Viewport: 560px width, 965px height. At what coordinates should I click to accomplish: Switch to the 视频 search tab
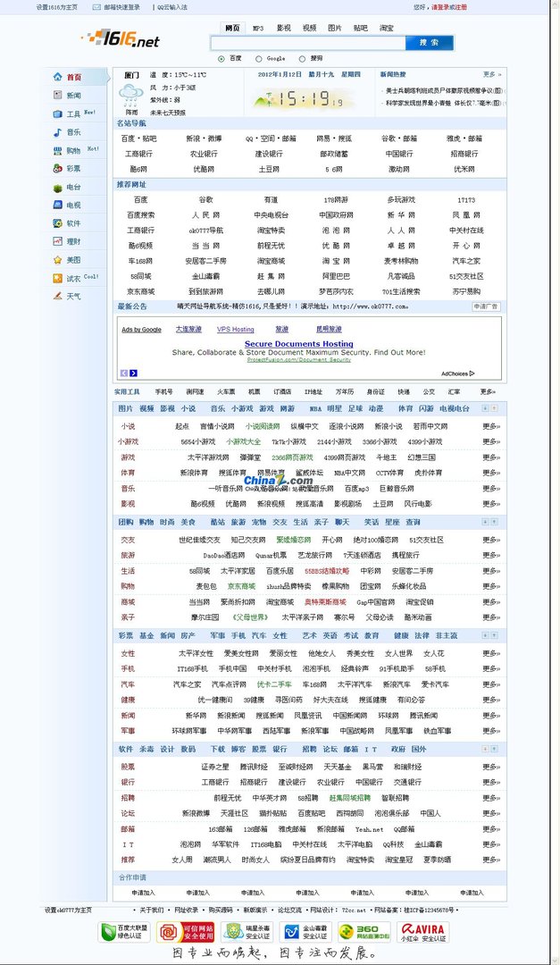pyautogui.click(x=310, y=29)
